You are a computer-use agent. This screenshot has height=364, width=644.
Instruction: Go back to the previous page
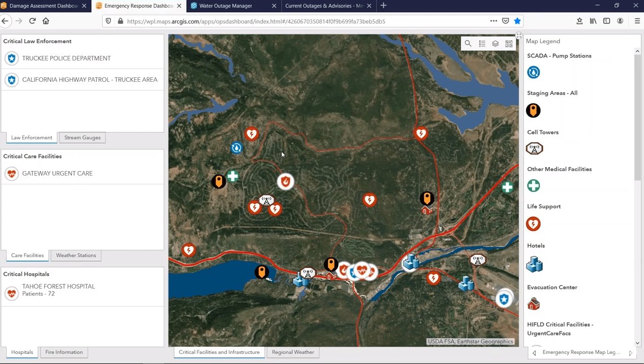(x=5, y=21)
